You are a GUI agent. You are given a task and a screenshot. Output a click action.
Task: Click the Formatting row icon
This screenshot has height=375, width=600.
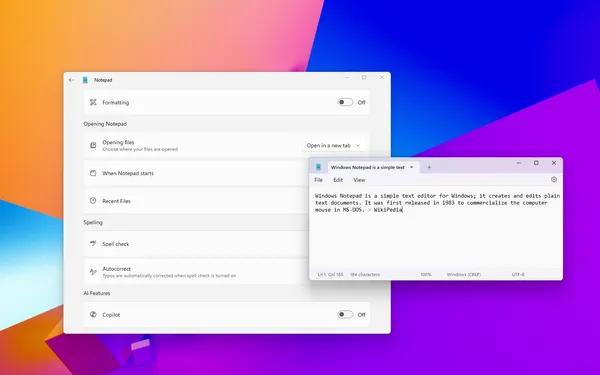click(x=93, y=102)
